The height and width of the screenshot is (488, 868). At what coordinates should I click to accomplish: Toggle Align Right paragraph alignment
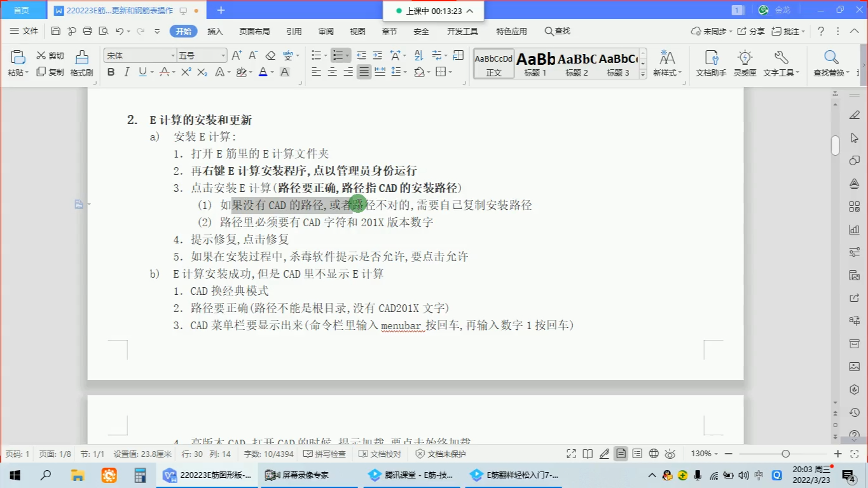348,72
